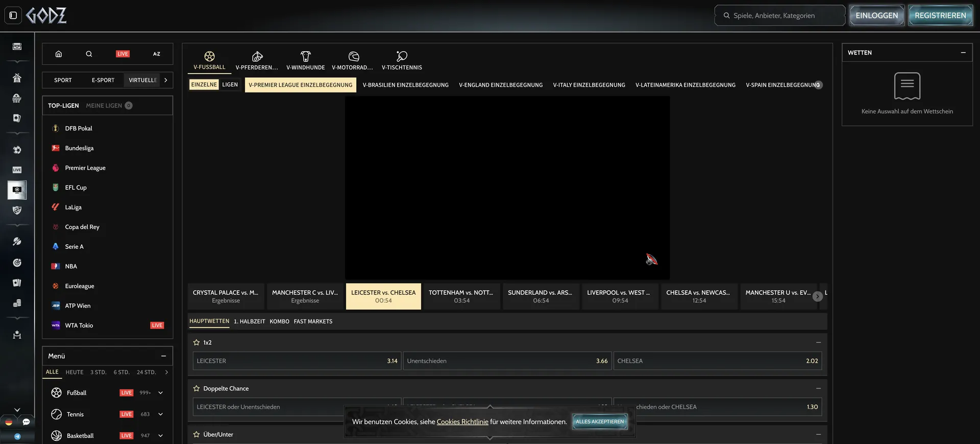980x444 pixels.
Task: Show LIVE events in sports panel header
Action: pos(122,54)
